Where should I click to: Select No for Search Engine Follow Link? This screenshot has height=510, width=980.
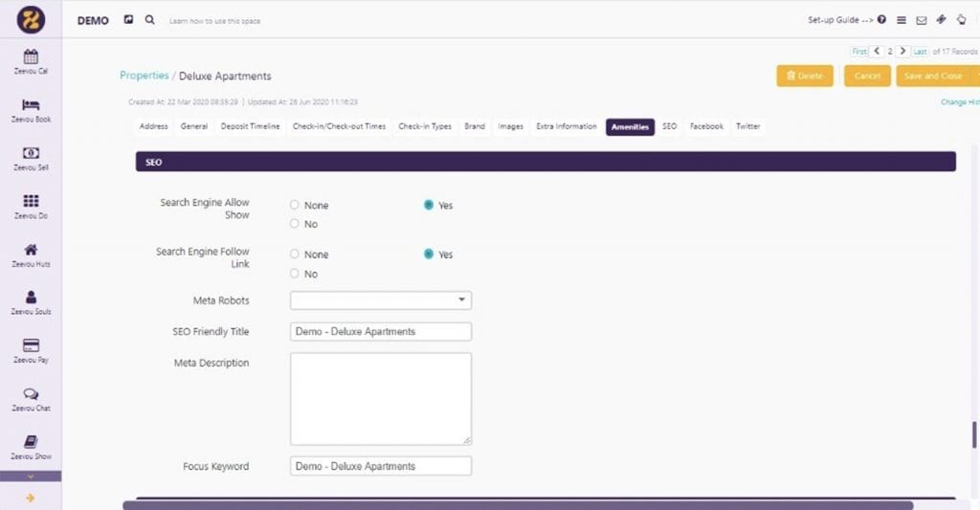(295, 273)
